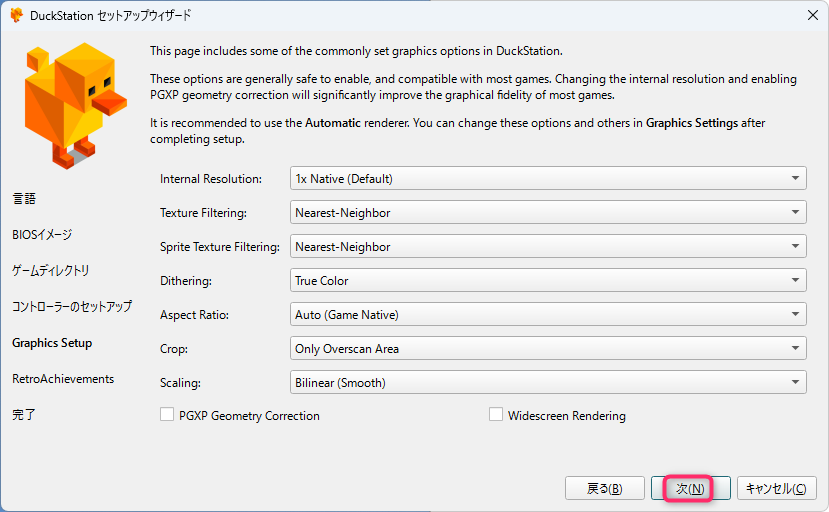Viewport: 829px width, 512px height.
Task: Expand the Aspect Ratio dropdown
Action: coord(547,315)
